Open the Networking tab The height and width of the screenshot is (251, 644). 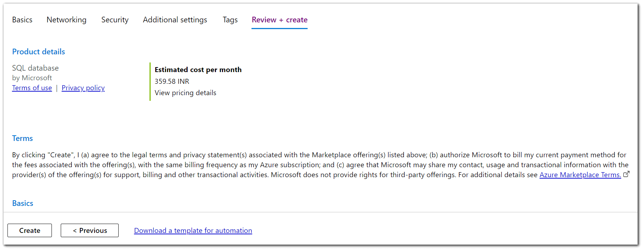[66, 20]
